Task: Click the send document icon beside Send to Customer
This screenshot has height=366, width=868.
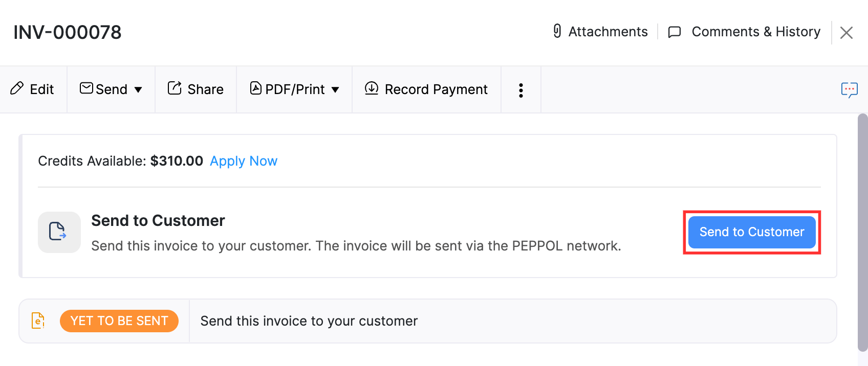Action: pyautogui.click(x=59, y=232)
